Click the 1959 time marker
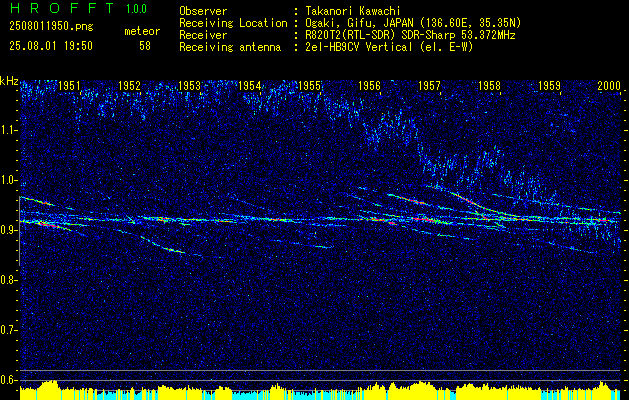Image resolution: width=629 pixels, height=400 pixels. pos(550,85)
